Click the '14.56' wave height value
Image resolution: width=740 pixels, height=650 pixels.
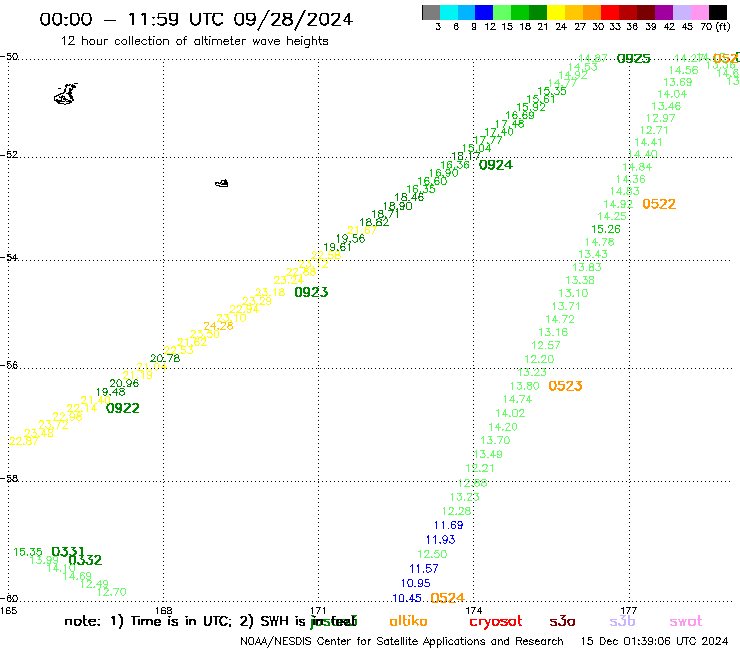click(x=684, y=70)
